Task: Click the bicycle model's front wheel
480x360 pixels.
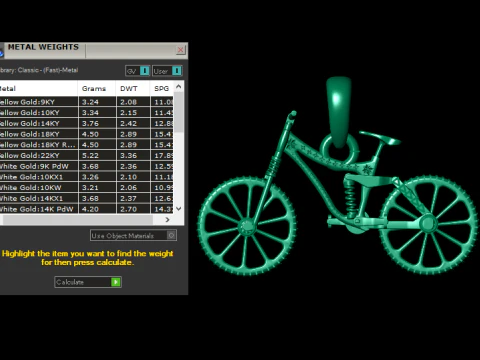Action: 247,226
